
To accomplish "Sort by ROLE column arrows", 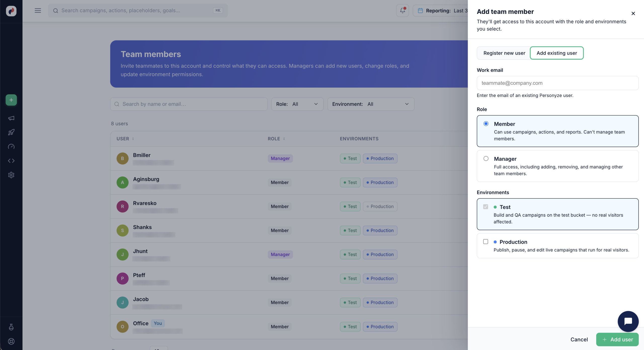I will (284, 139).
